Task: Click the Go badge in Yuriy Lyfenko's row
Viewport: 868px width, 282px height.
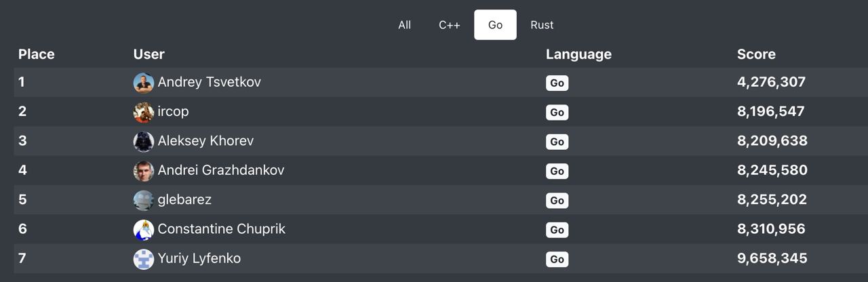Action: (557, 259)
